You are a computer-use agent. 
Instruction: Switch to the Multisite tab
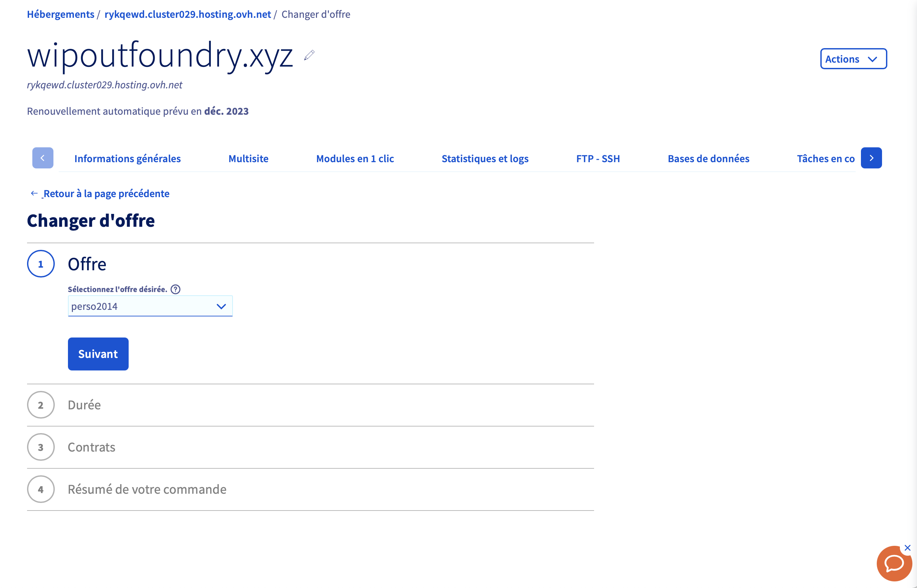coord(248,159)
